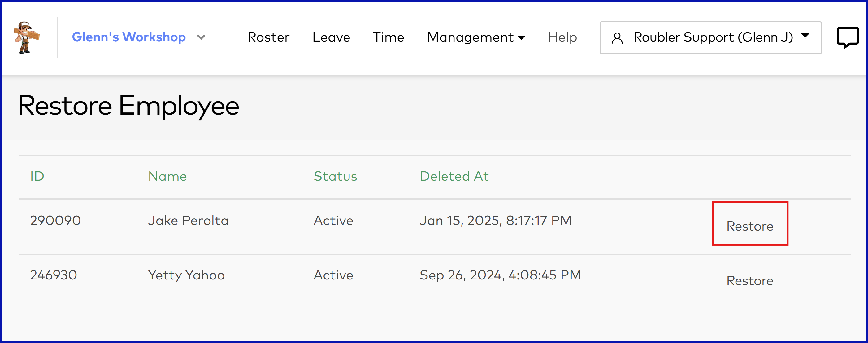
Task: Click the Glenn's Workshop company name
Action: coord(129,37)
